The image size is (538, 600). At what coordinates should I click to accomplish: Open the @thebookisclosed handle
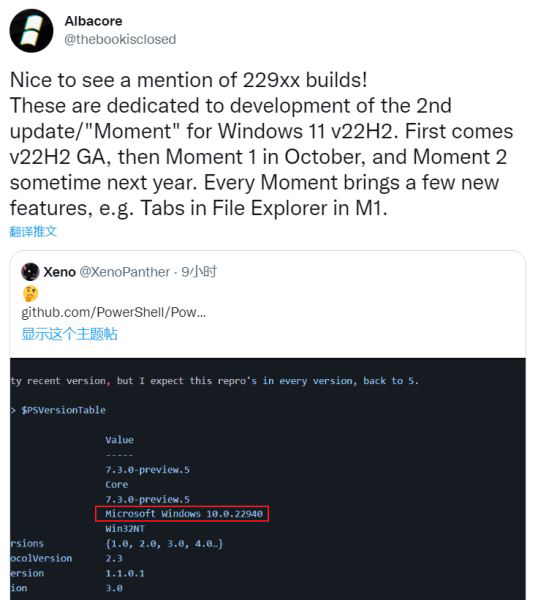[120, 39]
